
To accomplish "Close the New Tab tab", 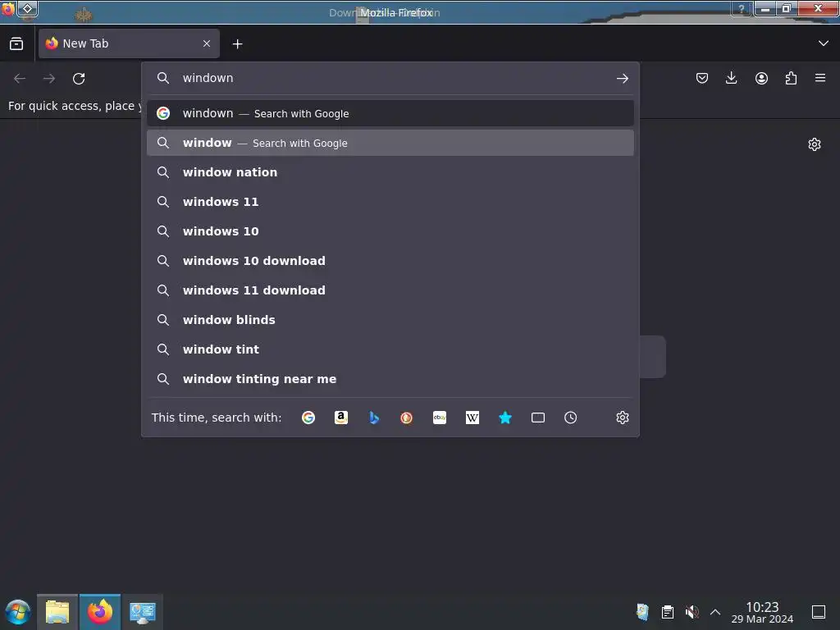I will [x=207, y=43].
